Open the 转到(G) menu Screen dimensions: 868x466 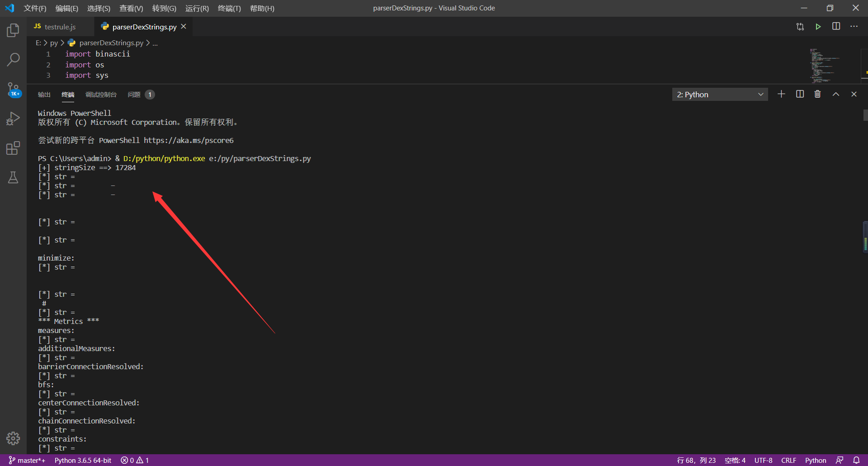164,8
